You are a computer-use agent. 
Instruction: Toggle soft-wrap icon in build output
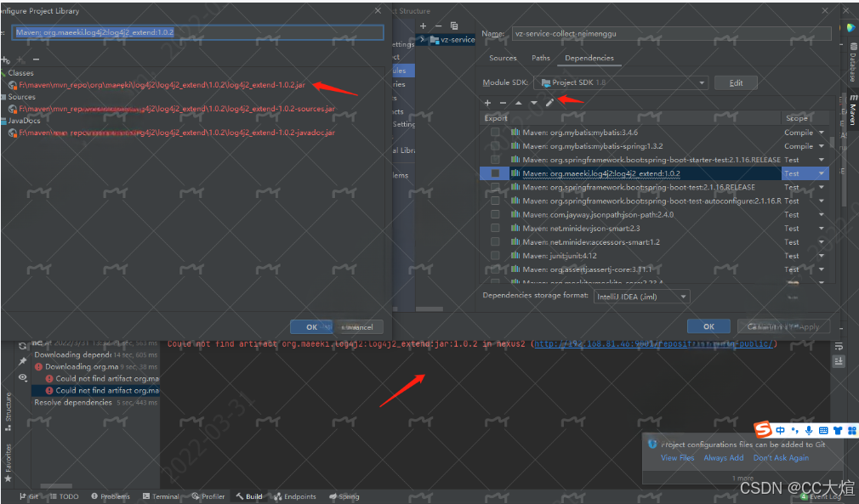click(839, 346)
